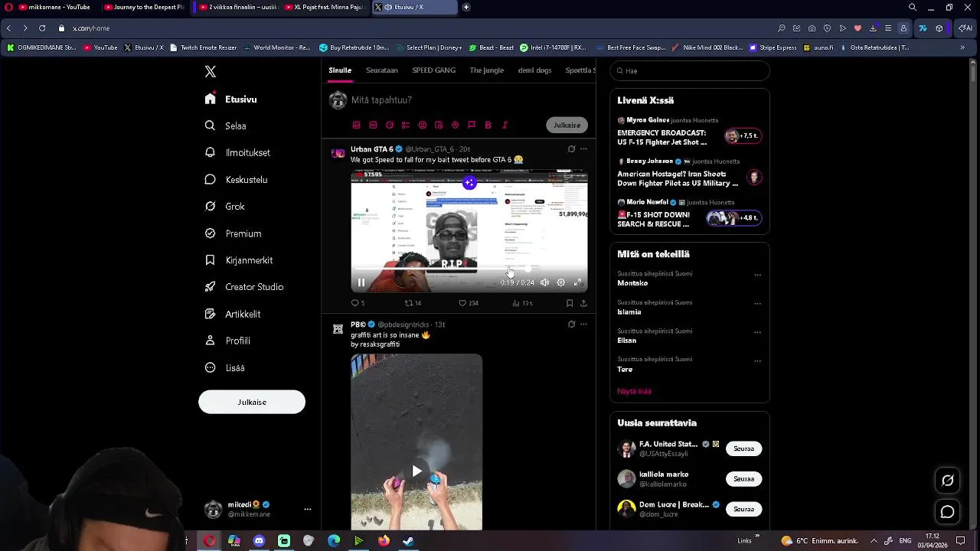The image size is (980, 551).
Task: Switch to SPEED GANG tab
Action: [434, 70]
